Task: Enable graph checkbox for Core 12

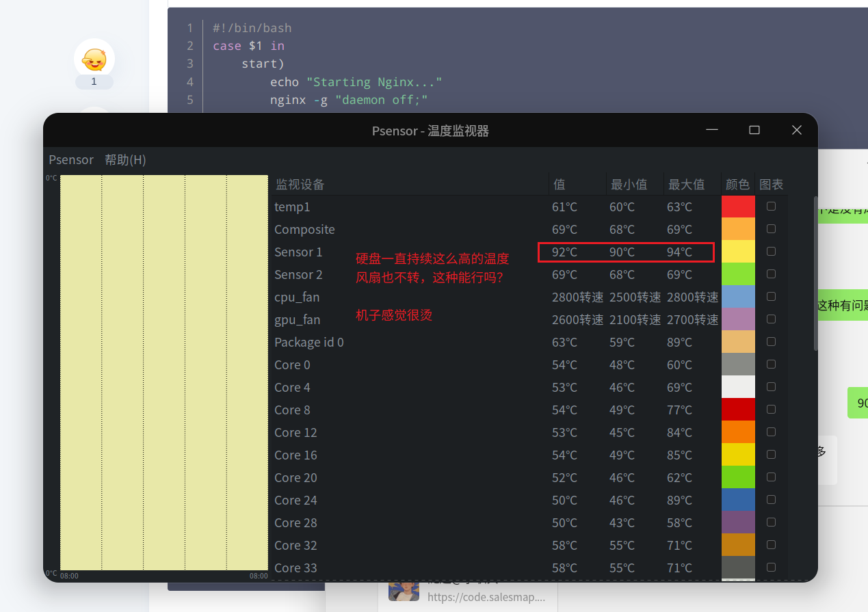Action: coord(771,431)
